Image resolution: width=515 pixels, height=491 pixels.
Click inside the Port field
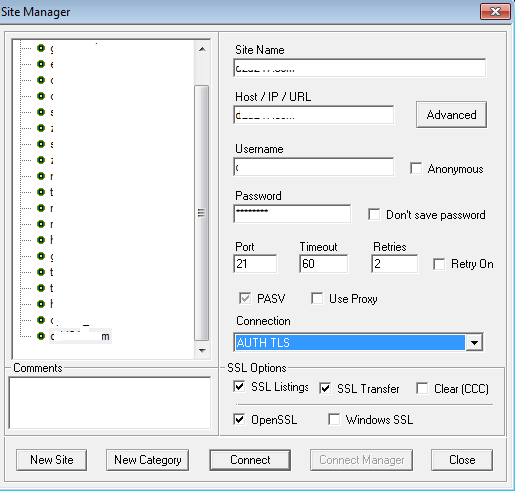pyautogui.click(x=255, y=264)
